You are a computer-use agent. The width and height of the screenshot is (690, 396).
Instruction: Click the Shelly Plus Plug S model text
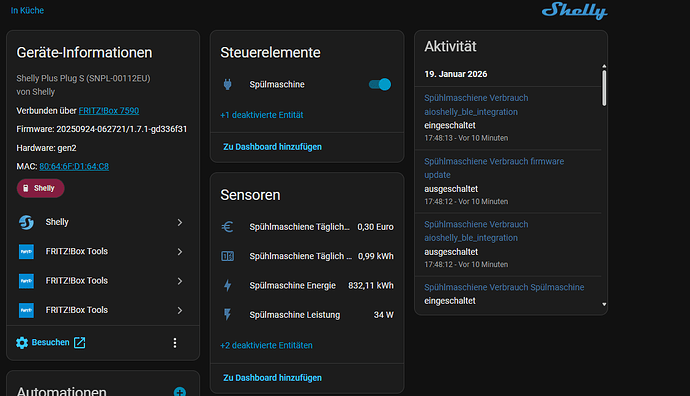tap(83, 78)
